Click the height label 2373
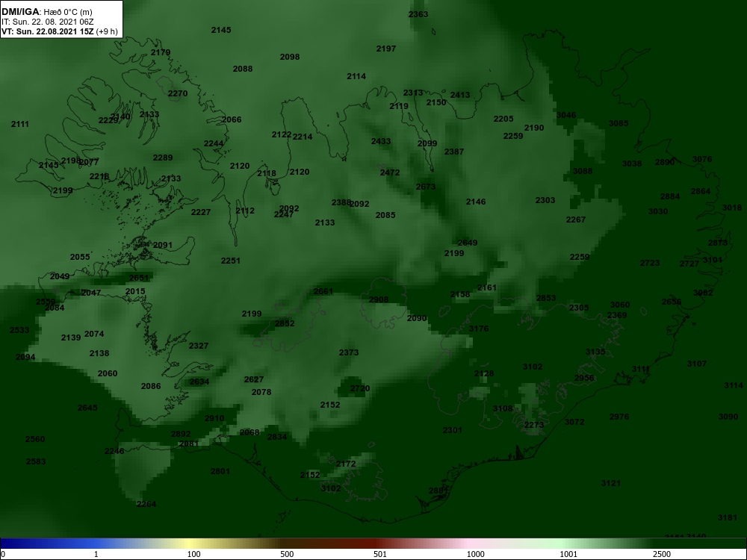747x560 pixels. (x=349, y=352)
